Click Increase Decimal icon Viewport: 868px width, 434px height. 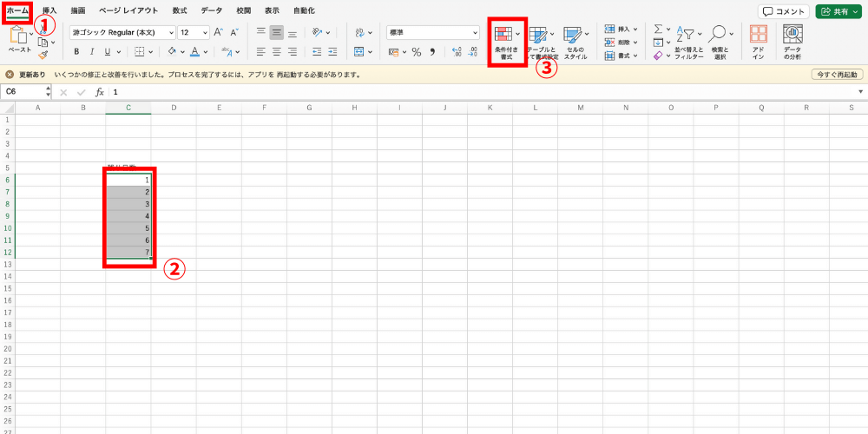pos(457,52)
